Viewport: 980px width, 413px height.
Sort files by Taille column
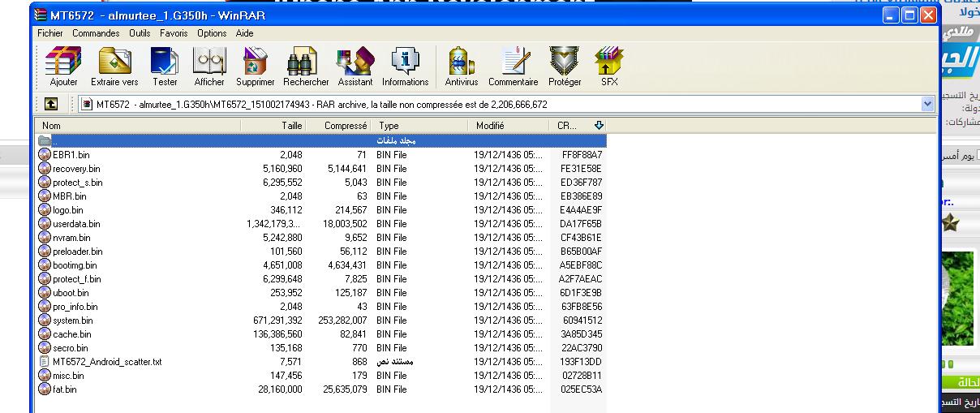(x=273, y=126)
